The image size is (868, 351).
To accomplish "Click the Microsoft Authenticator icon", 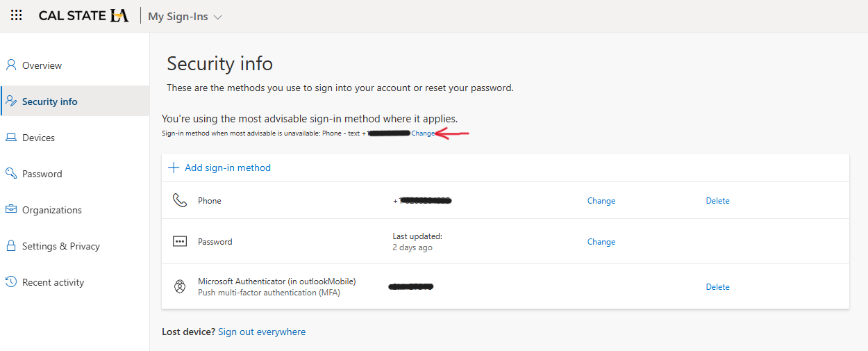I will click(x=180, y=286).
